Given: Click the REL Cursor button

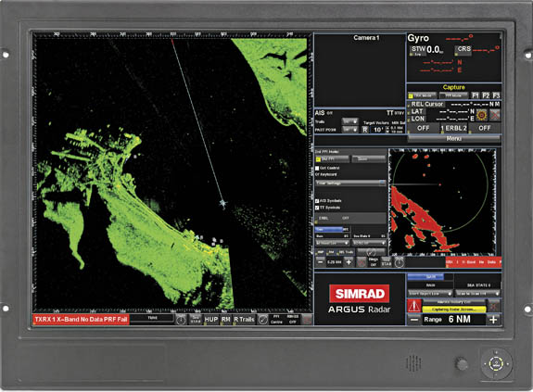Looking at the screenshot, I should coord(427,104).
